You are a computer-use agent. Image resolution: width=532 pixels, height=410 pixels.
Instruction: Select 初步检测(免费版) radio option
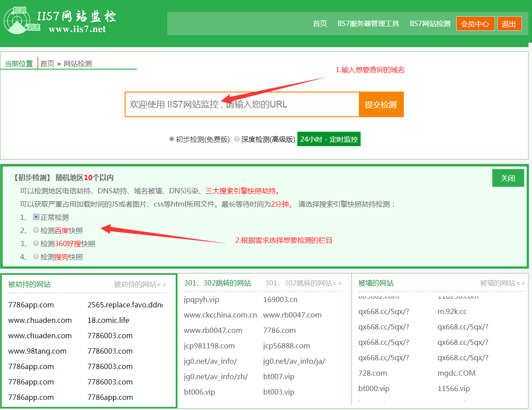click(172, 139)
